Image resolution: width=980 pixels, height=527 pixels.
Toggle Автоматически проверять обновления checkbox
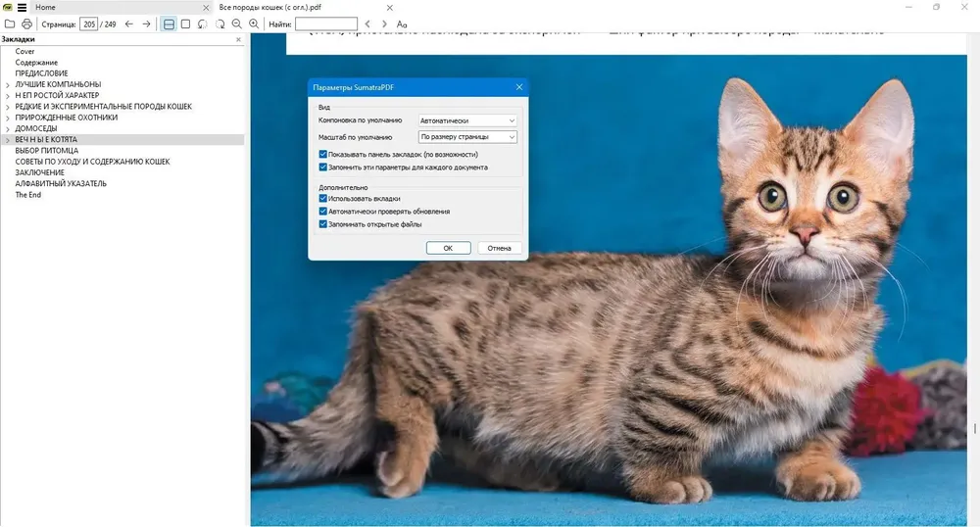pos(323,211)
